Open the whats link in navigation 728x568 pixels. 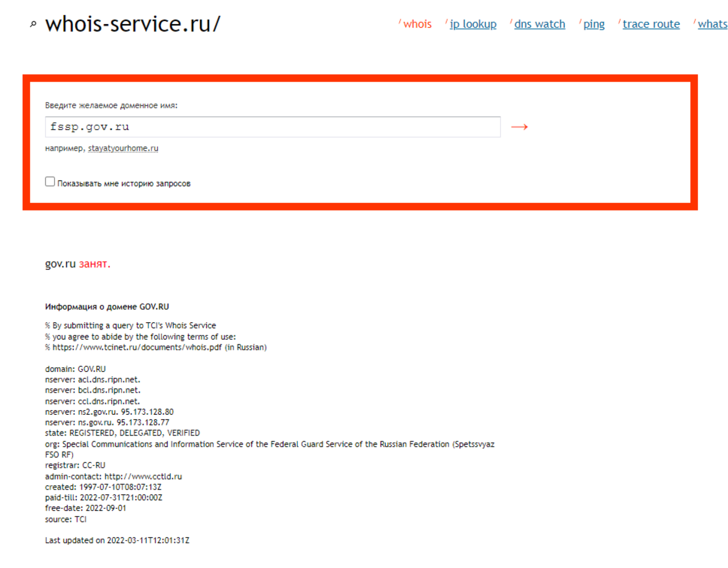(712, 24)
